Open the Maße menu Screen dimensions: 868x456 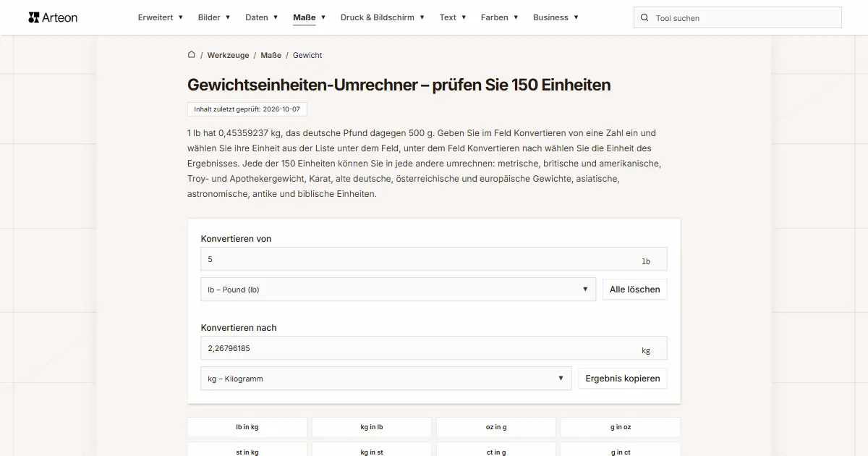[x=310, y=17]
